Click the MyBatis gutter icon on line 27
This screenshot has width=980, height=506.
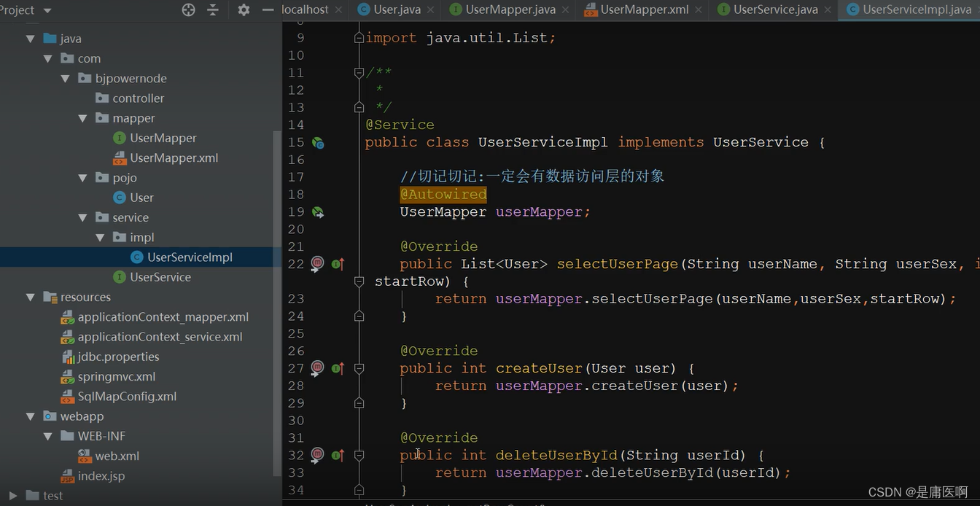317,368
